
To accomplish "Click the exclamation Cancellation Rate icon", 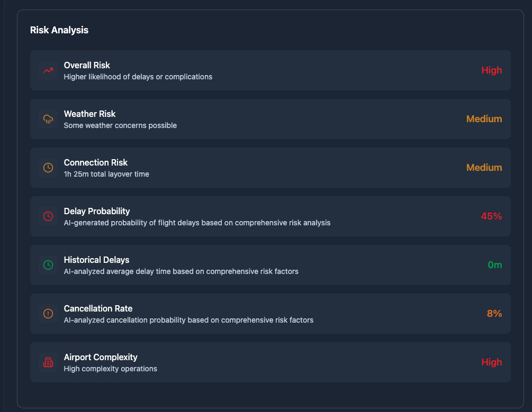I will [48, 314].
